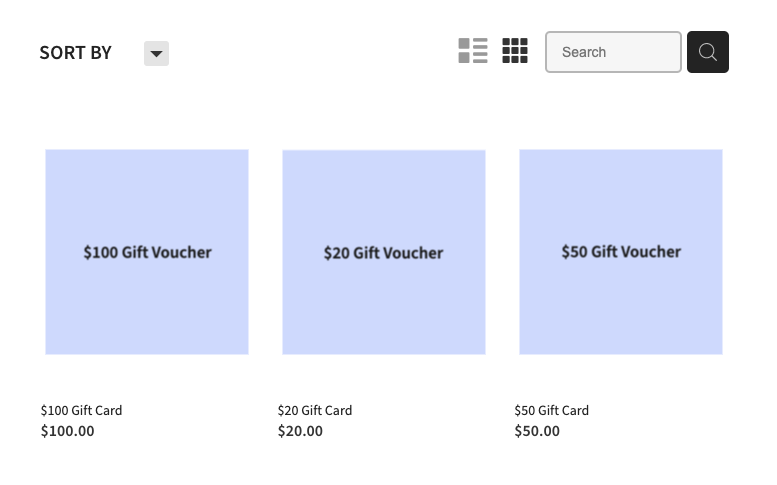
Task: Select the $50.00 price text
Action: [x=537, y=431]
